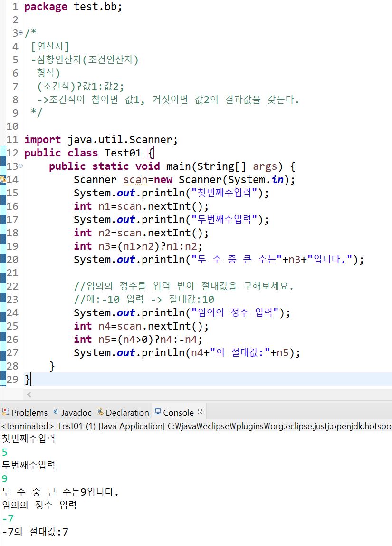Collapse the comment block fold marker at line 3

point(20,33)
